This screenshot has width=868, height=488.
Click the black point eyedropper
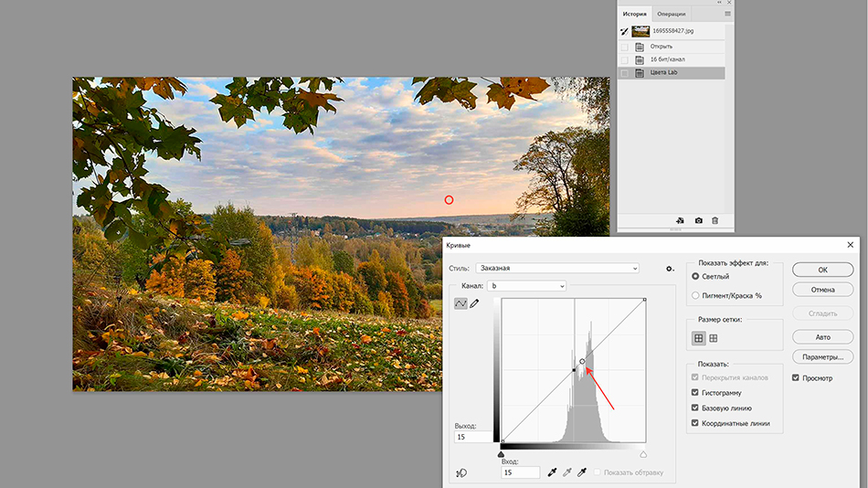(x=551, y=472)
